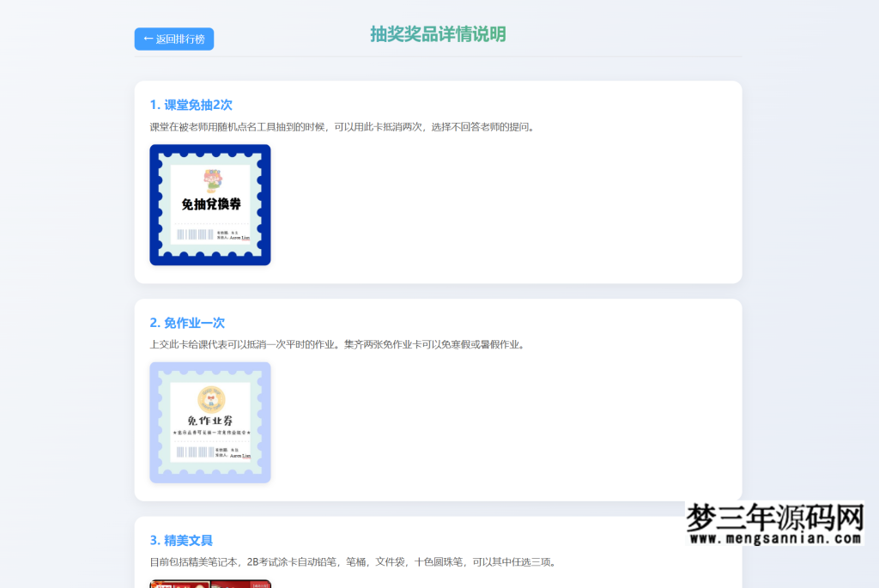This screenshot has width=879, height=588.
Task: Click the partly visible stationery image under 精美文具
Action: (x=210, y=584)
